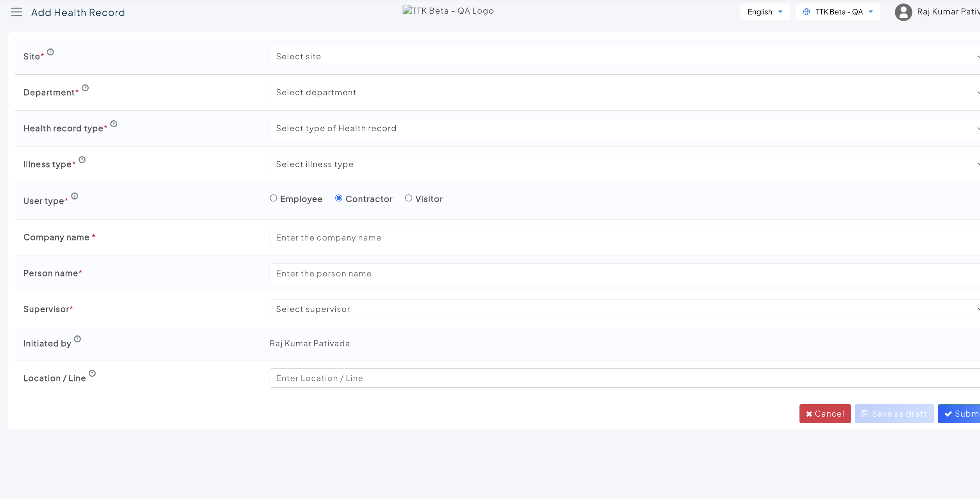The height and width of the screenshot is (499, 980).
Task: Select the Visitor radio button
Action: 409,198
